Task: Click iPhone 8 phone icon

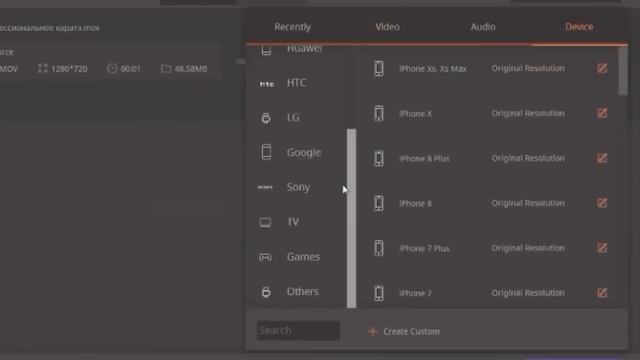Action: pos(379,203)
